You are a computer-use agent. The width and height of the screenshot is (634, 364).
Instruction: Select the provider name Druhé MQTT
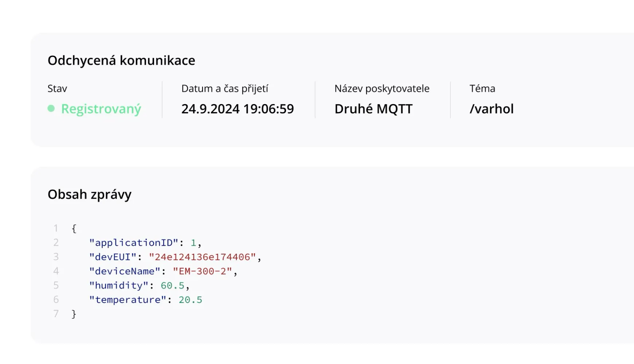coord(373,109)
